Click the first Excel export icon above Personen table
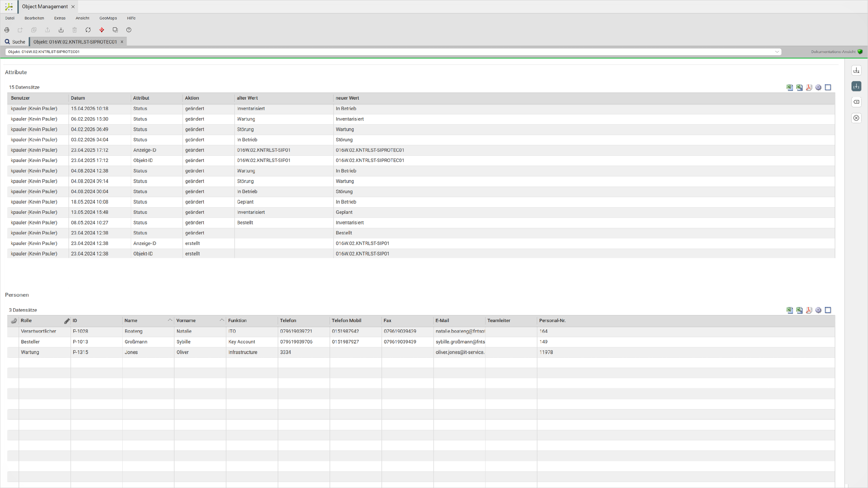The height and width of the screenshot is (488, 868). click(790, 310)
